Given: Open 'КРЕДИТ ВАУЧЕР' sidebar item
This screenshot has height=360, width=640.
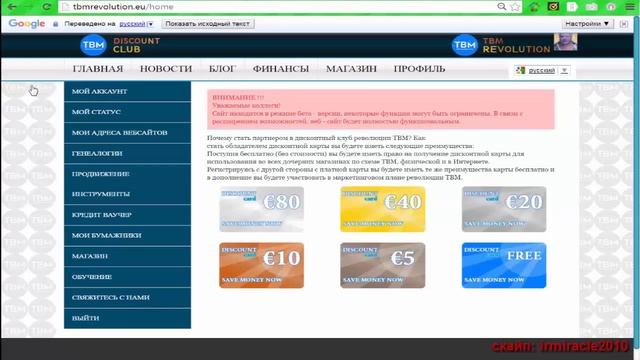Looking at the screenshot, I should [127, 215].
